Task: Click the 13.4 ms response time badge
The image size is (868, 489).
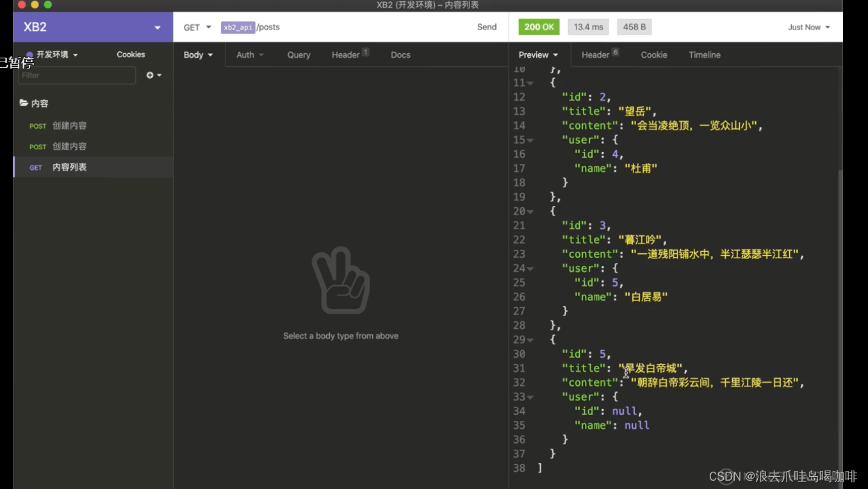Action: click(588, 27)
